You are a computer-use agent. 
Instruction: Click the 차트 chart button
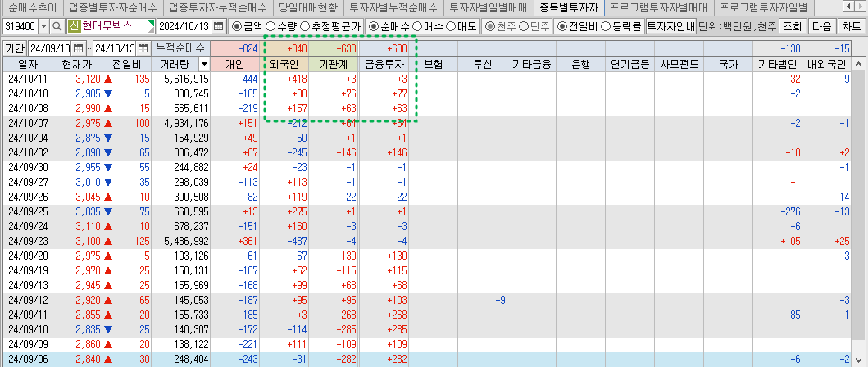click(x=852, y=26)
